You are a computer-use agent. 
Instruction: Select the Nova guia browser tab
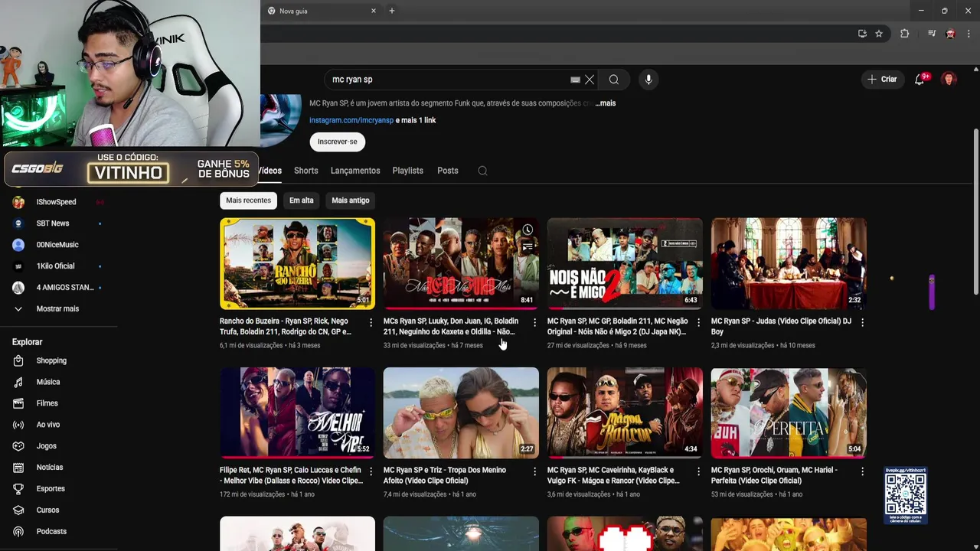(x=322, y=11)
